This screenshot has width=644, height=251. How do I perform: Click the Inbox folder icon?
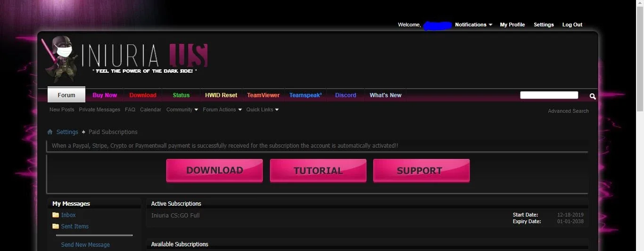56,215
